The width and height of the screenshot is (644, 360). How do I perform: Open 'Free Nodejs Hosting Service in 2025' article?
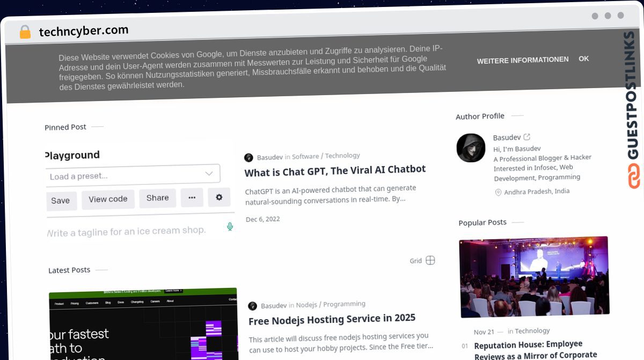pyautogui.click(x=332, y=319)
